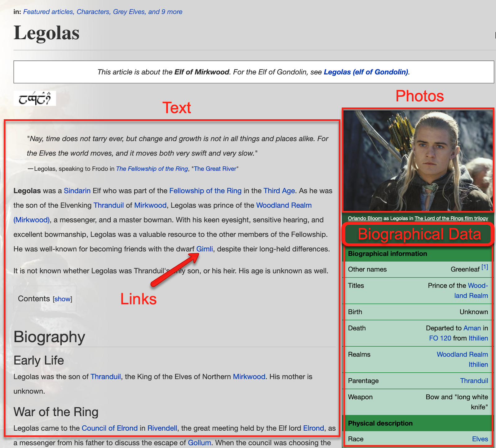
Task: Click the [1] reference beside Greenleaf
Action: [x=485, y=267]
